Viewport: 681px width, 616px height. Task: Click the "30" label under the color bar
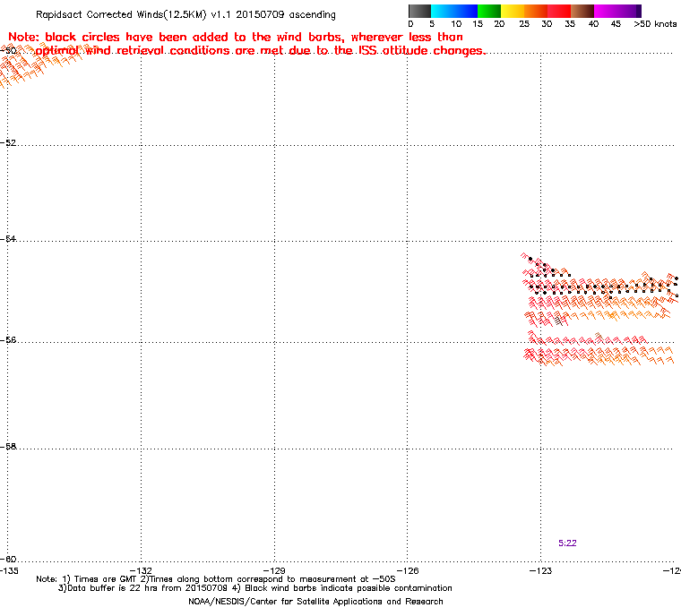coord(547,24)
